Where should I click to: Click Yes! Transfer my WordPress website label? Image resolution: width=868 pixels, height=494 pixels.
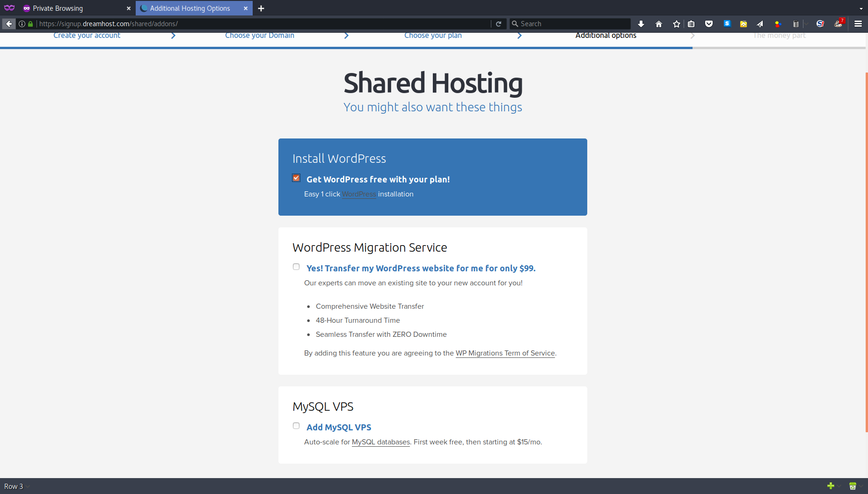[x=421, y=268]
